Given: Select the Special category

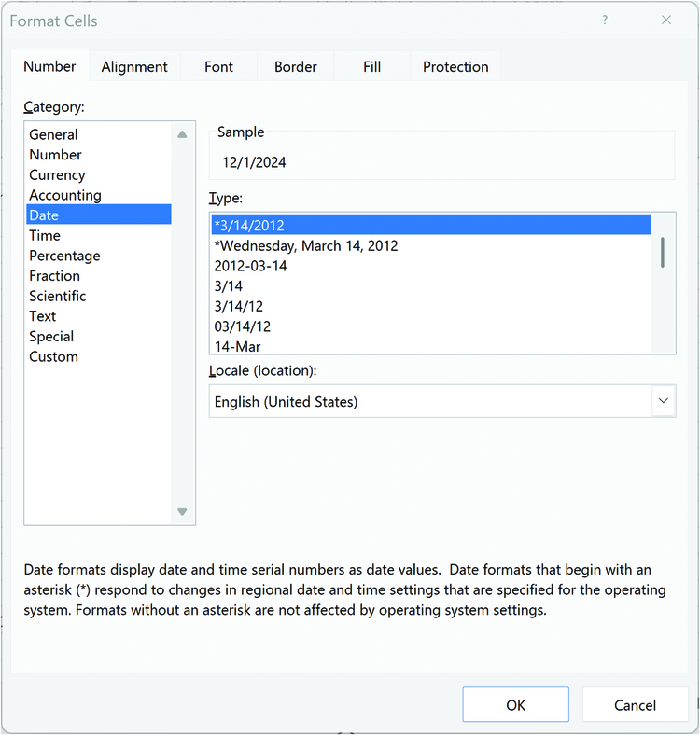Looking at the screenshot, I should 99,336.
